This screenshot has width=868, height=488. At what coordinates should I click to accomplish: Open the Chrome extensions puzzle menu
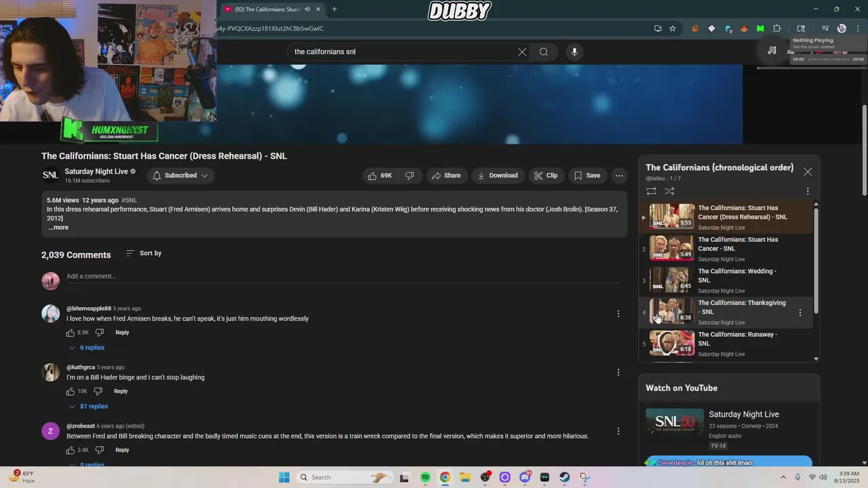(x=777, y=28)
